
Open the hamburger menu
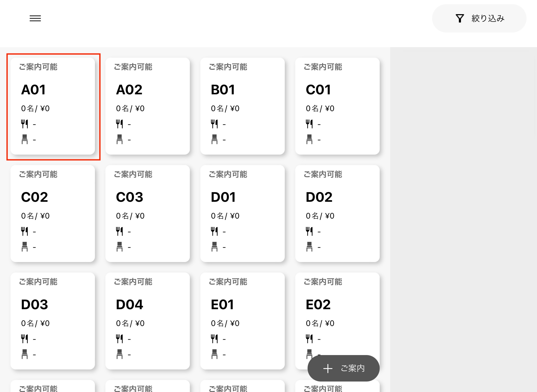[x=35, y=18]
